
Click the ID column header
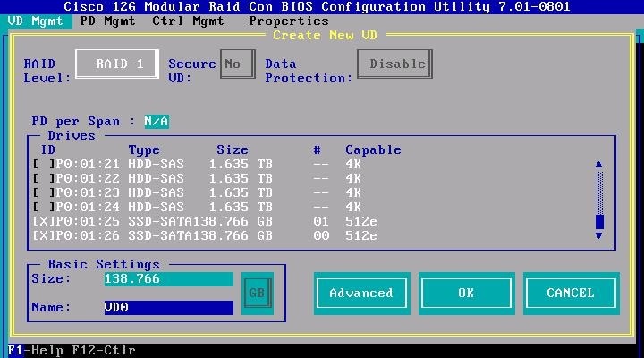(x=48, y=150)
